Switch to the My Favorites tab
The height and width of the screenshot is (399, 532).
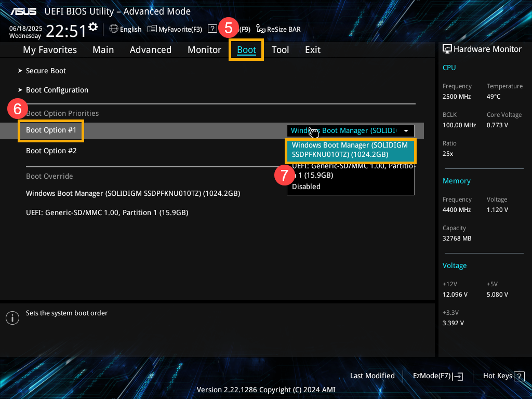50,50
